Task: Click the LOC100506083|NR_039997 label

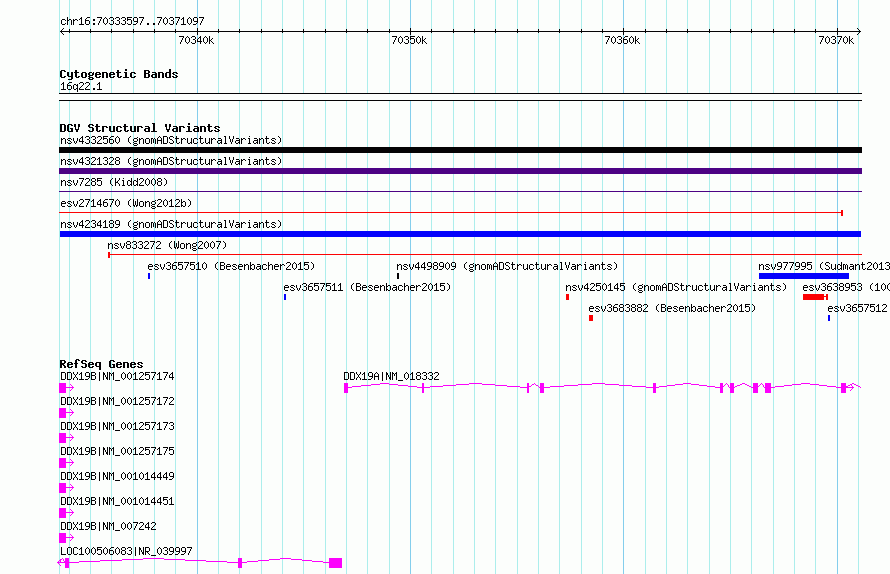Action: [x=126, y=551]
